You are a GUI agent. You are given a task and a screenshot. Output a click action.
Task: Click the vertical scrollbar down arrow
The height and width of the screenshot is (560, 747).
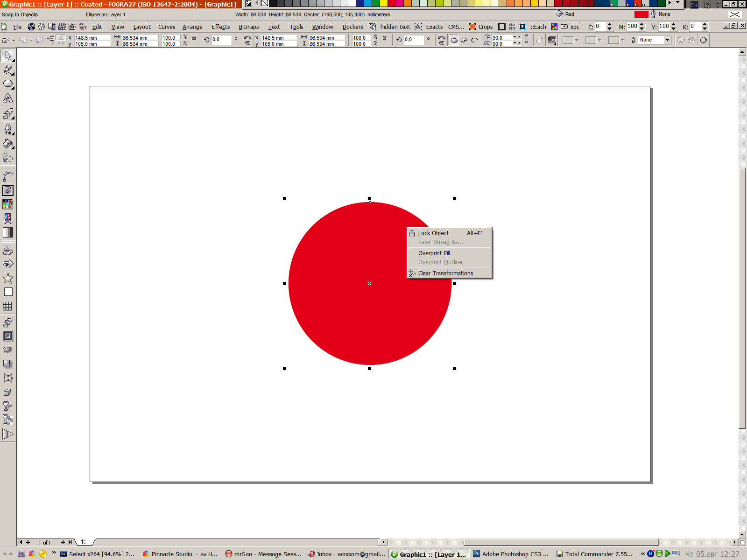tap(742, 534)
